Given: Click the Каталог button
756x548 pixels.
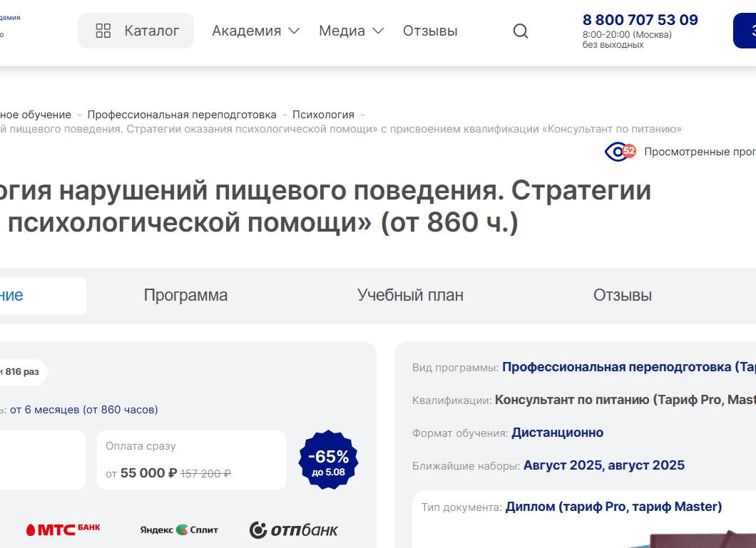Looking at the screenshot, I should pos(136,31).
